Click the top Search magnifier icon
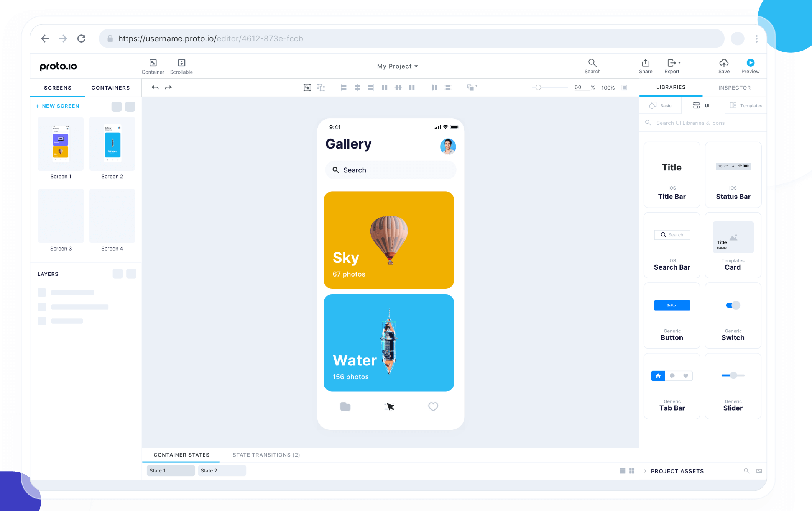Image resolution: width=812 pixels, height=511 pixels. [x=592, y=63]
